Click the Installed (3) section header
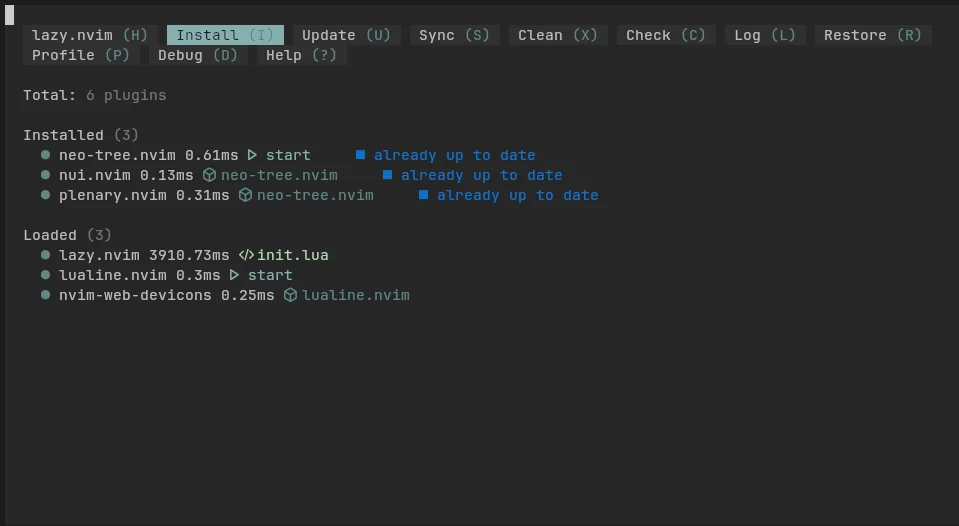This screenshot has width=959, height=526. pos(81,135)
